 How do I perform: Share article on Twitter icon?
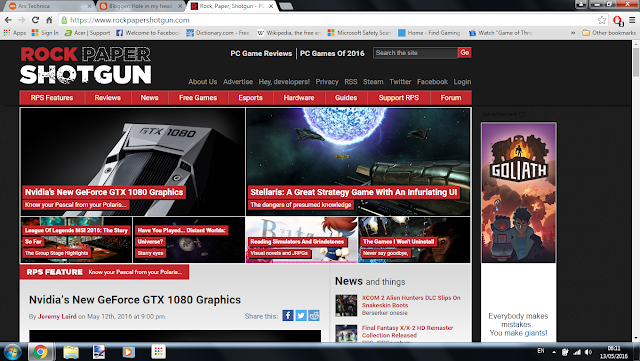(x=301, y=316)
